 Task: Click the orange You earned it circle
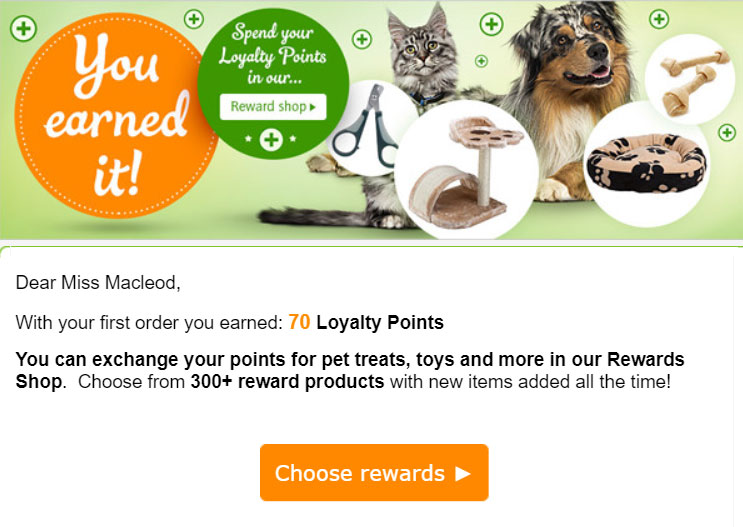[x=116, y=115]
